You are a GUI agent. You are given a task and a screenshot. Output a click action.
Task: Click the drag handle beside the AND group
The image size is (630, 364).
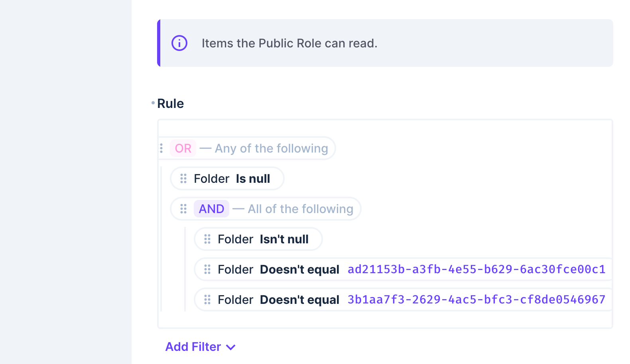(184, 209)
